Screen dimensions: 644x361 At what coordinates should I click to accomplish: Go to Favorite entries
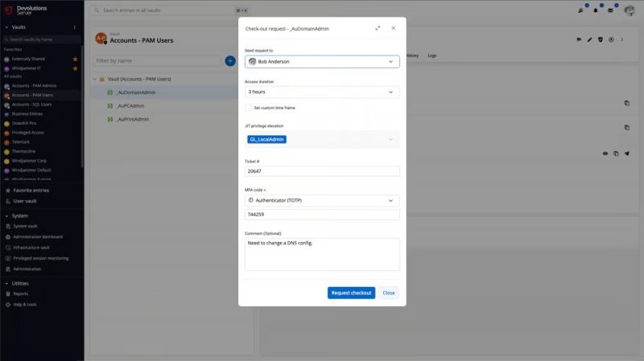click(31, 191)
